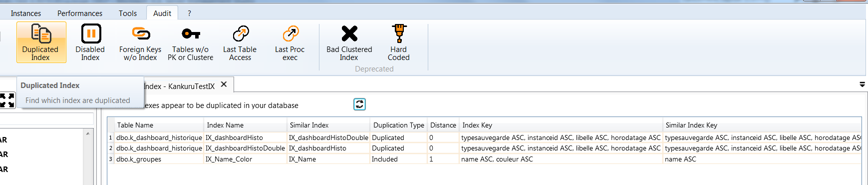The image size is (868, 185).
Task: Sort by the Index Name column header
Action: [246, 125]
